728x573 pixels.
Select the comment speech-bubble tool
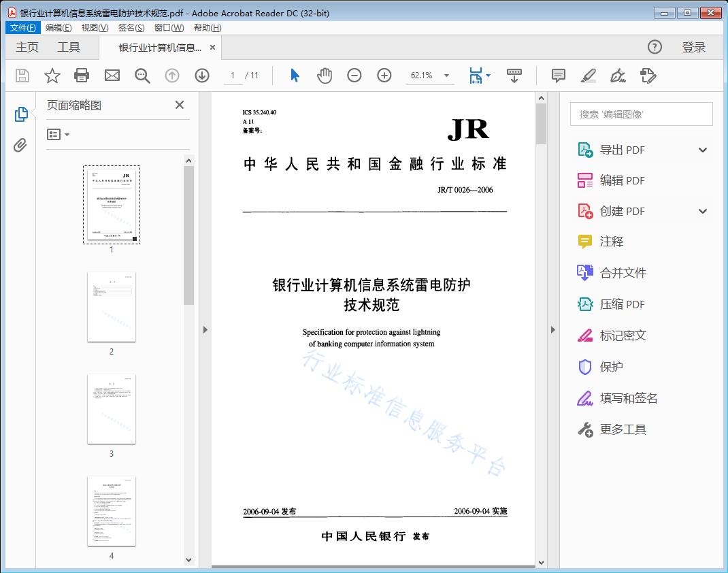point(558,76)
